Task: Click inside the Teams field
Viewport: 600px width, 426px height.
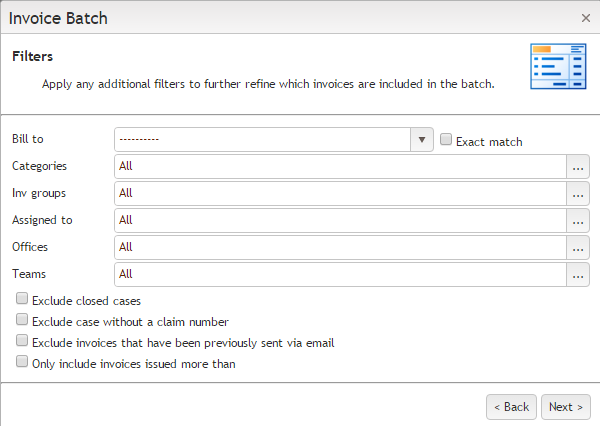Action: [x=340, y=274]
